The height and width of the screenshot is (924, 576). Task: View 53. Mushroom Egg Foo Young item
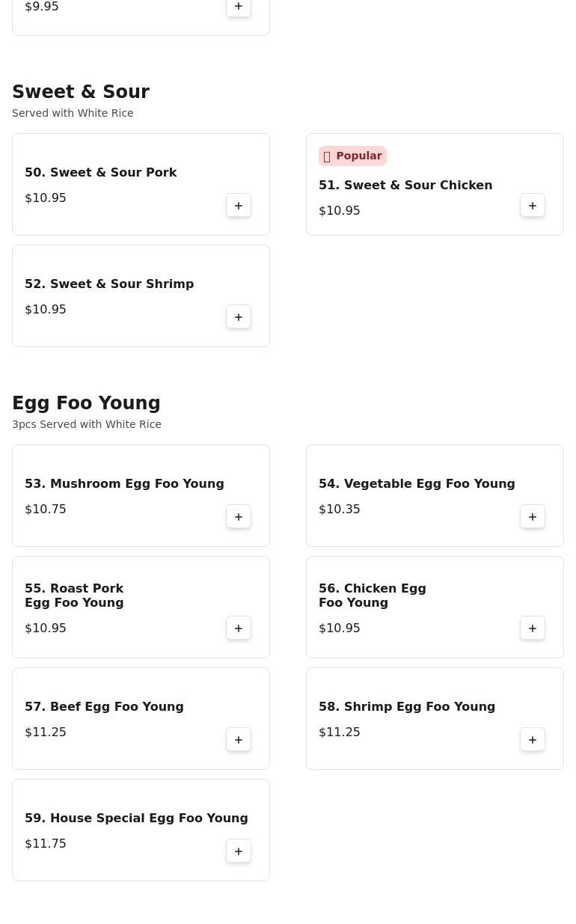[124, 484]
